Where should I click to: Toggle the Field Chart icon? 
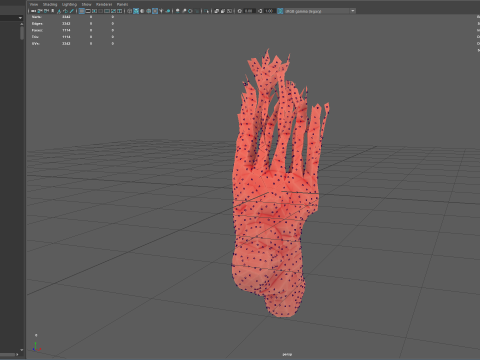click(x=107, y=11)
